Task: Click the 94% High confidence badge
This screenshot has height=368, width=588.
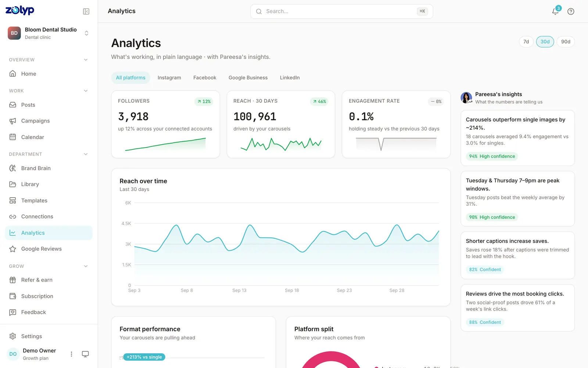Action: [x=492, y=156]
